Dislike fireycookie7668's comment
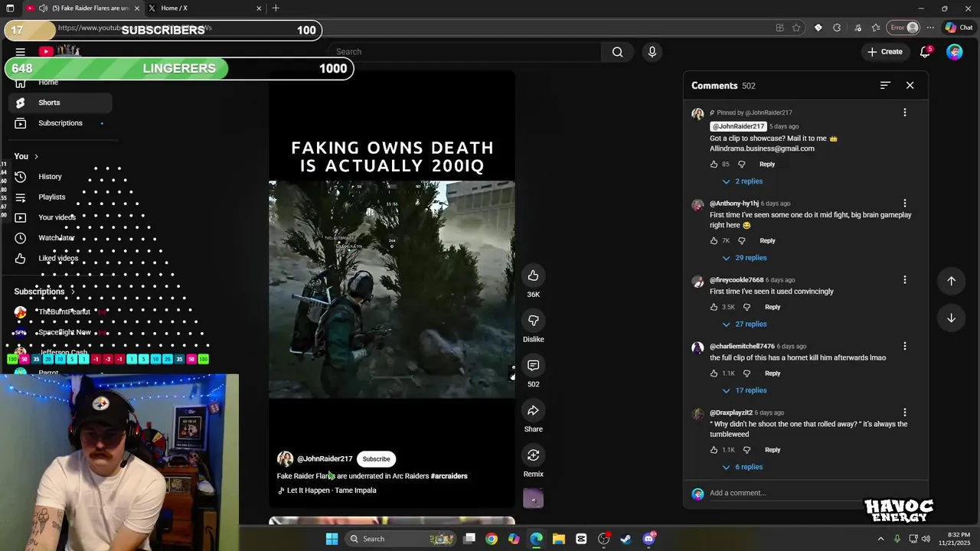 click(746, 308)
